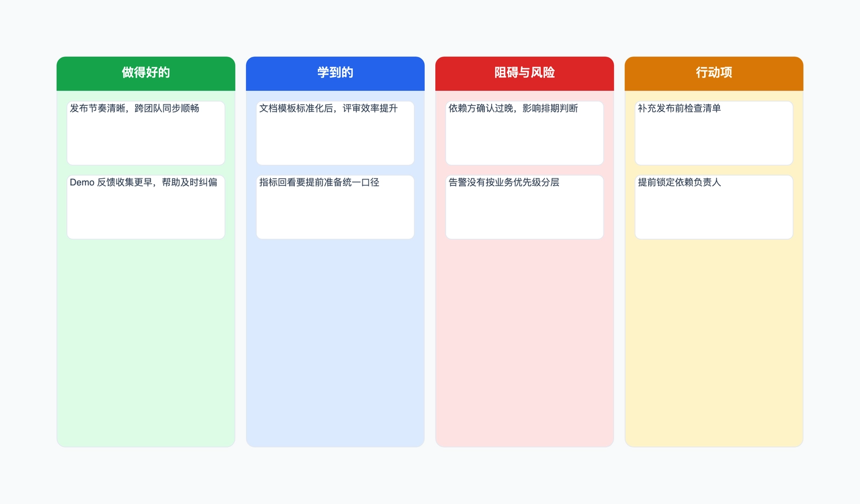
Task: Click empty green area below 做得好的 cards
Action: 146,344
